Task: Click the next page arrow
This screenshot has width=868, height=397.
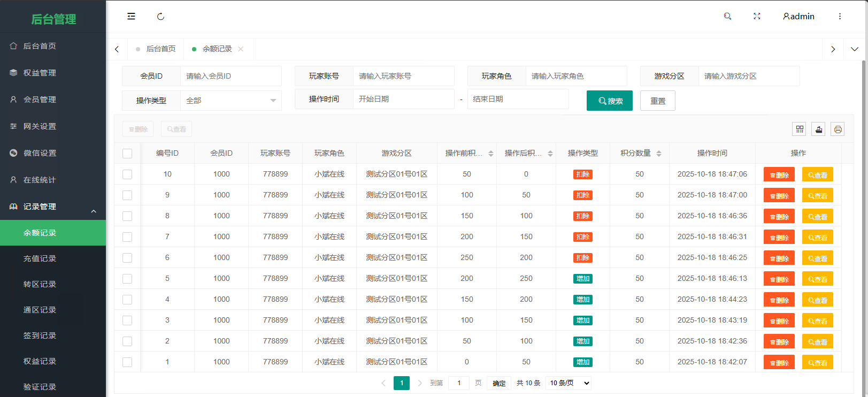Action: pyautogui.click(x=420, y=383)
